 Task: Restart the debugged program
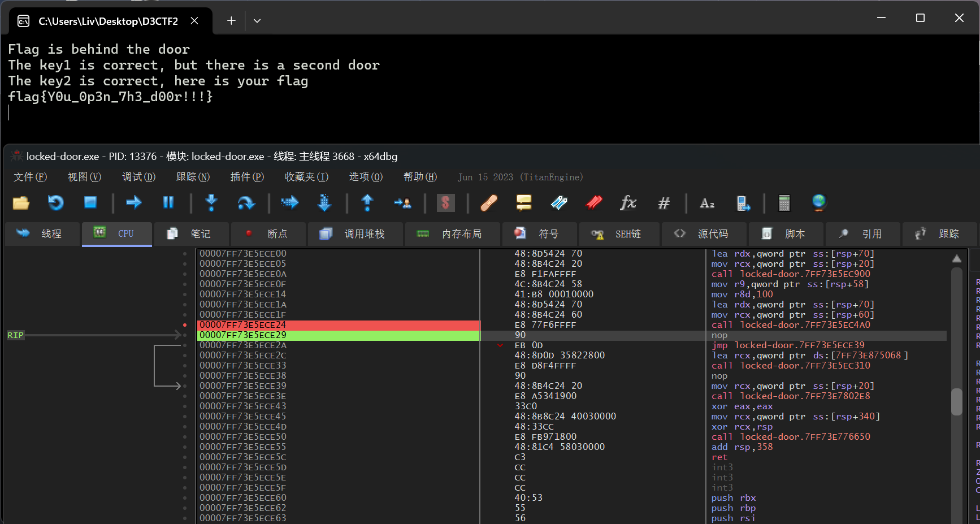click(x=55, y=203)
